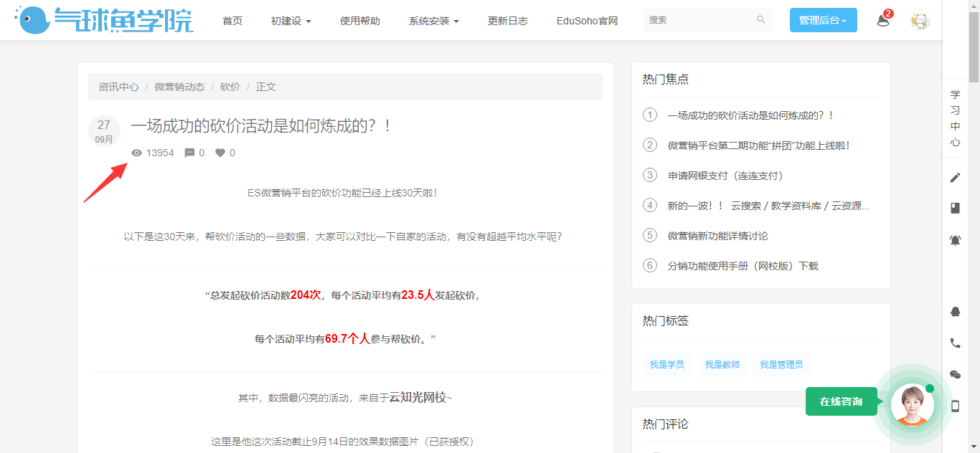
Task: Select the 我是教师 hot tag
Action: [x=722, y=365]
